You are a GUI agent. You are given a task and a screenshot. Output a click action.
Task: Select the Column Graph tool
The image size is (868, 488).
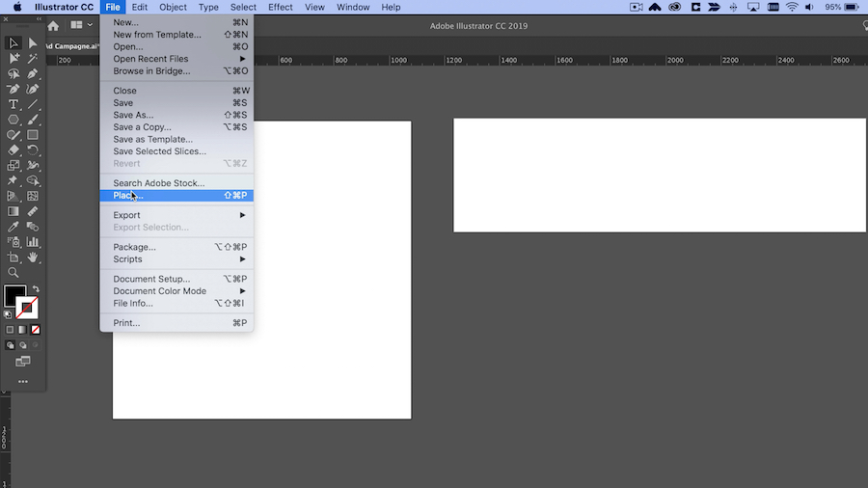[x=33, y=242]
